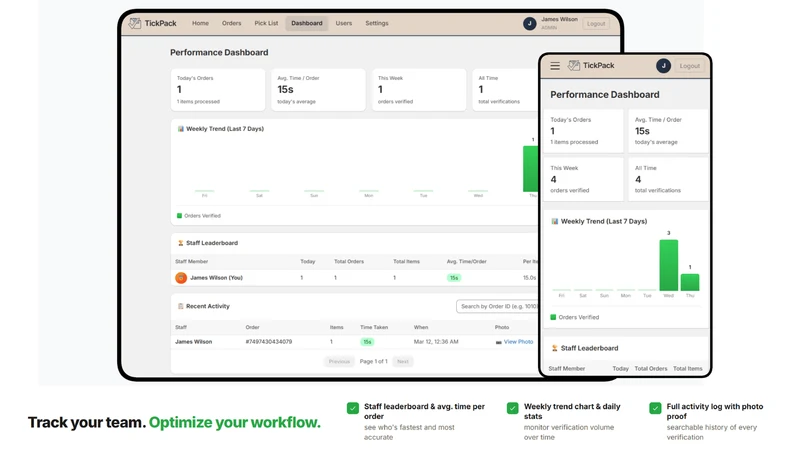Click the This Week card on tablet
Image resolution: width=800 pixels, height=450 pixels.
(x=419, y=90)
